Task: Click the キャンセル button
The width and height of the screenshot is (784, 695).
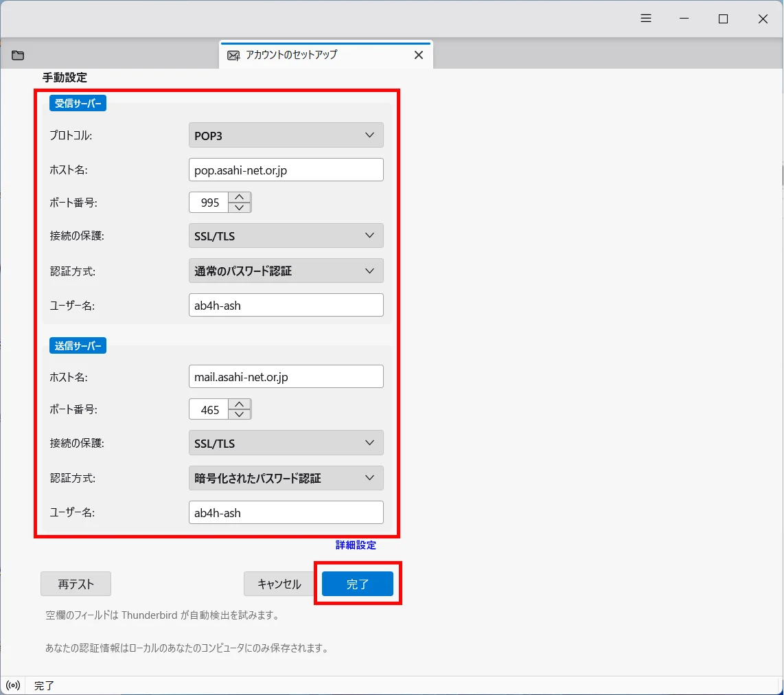Action: click(277, 584)
